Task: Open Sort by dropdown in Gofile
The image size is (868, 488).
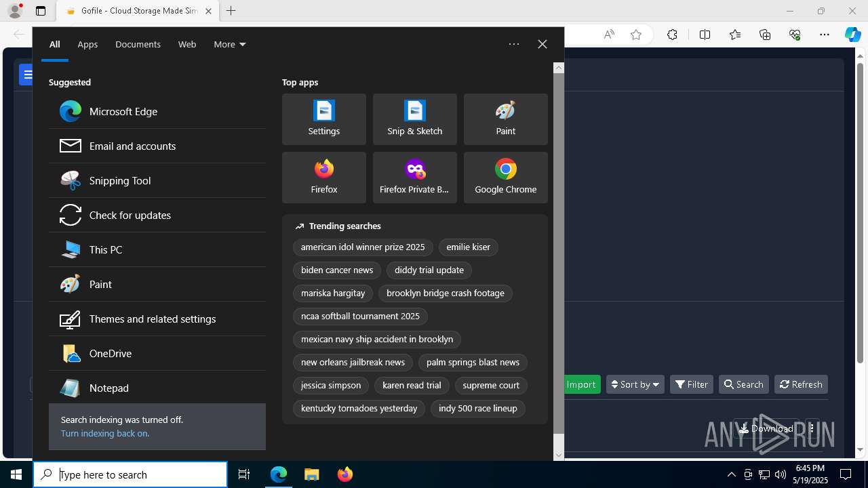Action: [635, 384]
